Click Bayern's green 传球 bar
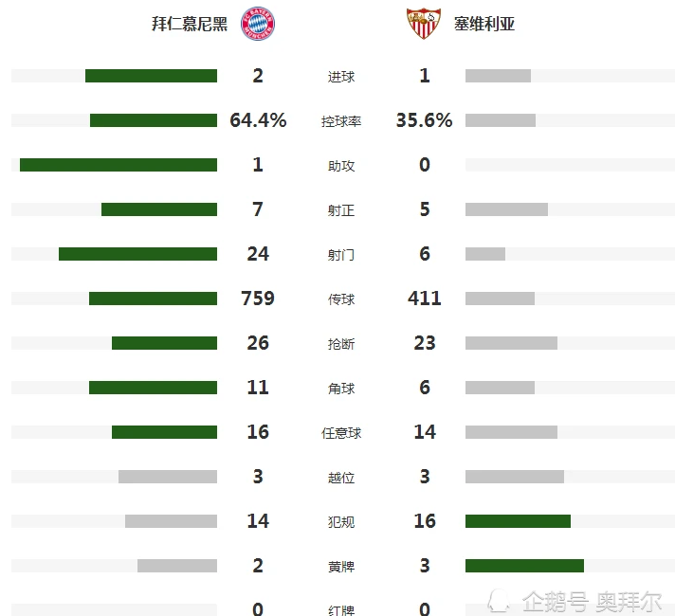This screenshot has width=675, height=616. click(x=153, y=299)
